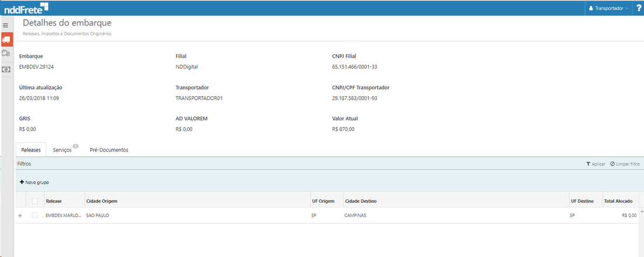
Task: Switch to the Pré-Documentos tab
Action: [109, 150]
